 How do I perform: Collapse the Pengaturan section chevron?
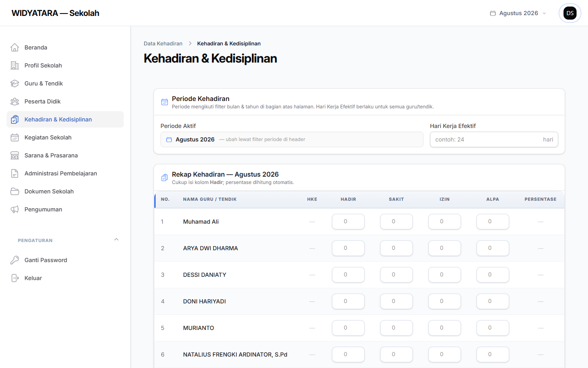(x=116, y=240)
